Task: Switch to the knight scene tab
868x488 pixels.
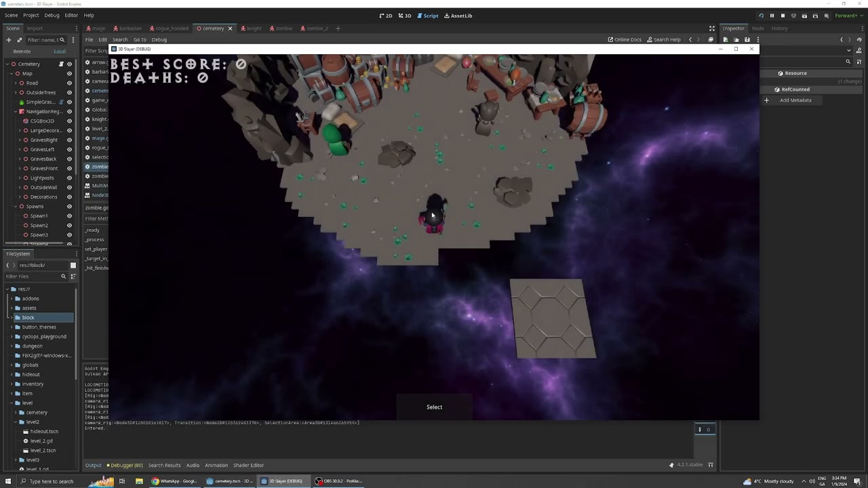Action: [251, 28]
